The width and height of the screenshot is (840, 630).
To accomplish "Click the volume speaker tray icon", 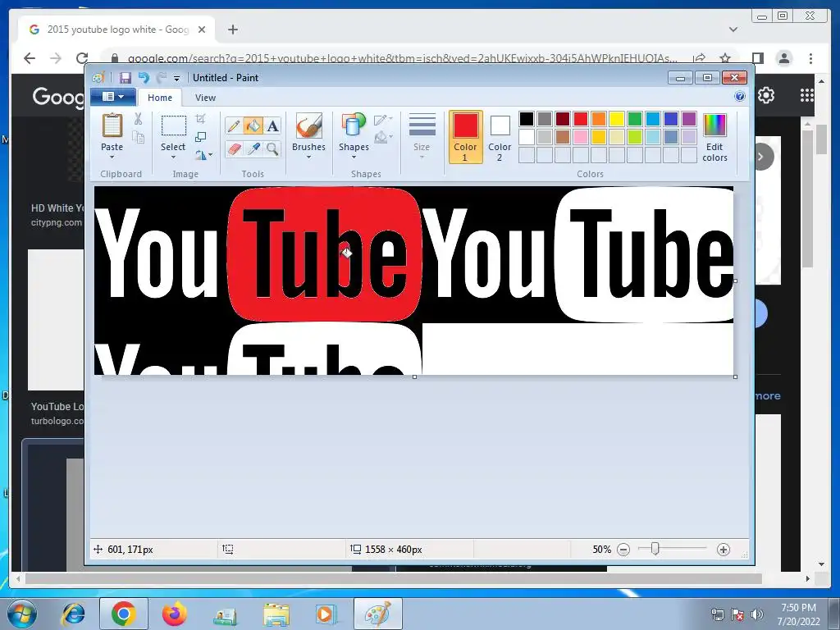I will coord(757,614).
